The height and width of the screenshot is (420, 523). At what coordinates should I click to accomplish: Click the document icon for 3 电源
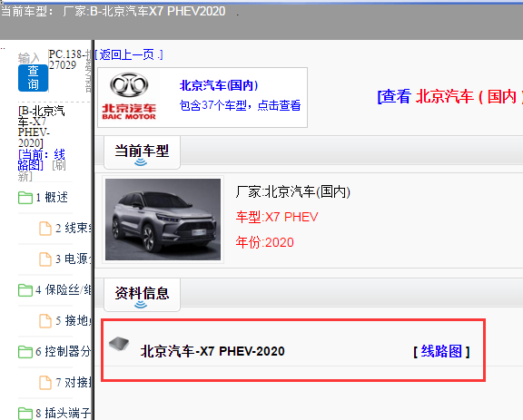45,259
